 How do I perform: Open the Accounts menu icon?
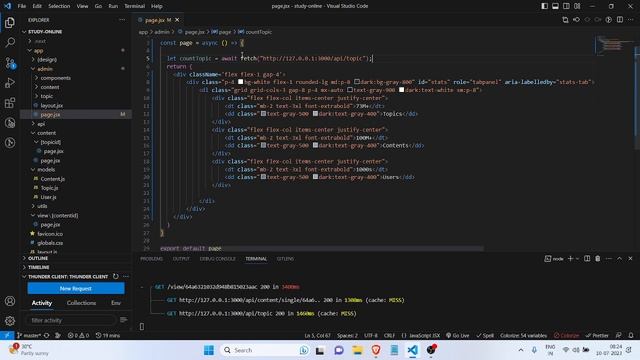pyautogui.click(x=10, y=301)
